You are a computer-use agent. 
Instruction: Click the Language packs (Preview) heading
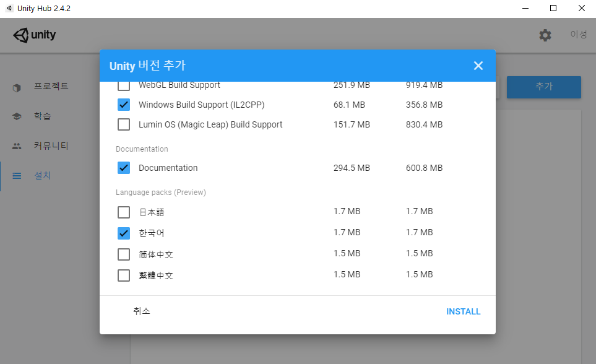(x=161, y=193)
